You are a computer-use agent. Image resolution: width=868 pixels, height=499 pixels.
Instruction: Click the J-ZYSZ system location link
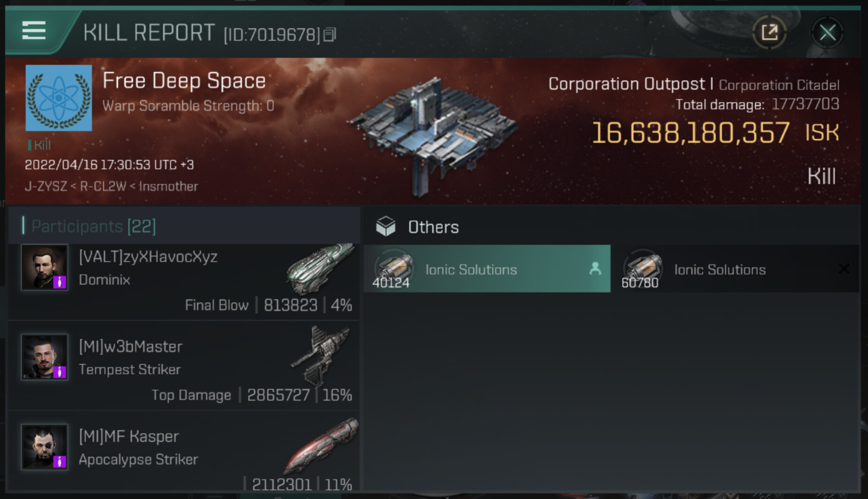[46, 187]
